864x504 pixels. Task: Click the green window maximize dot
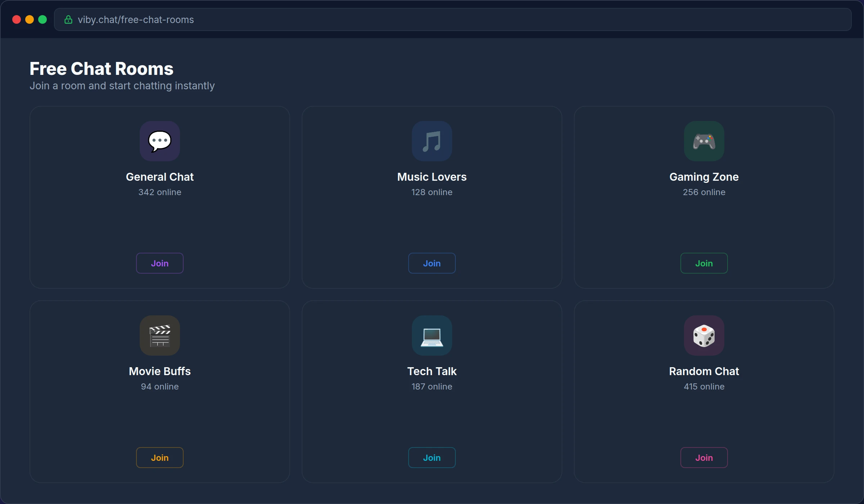point(42,19)
